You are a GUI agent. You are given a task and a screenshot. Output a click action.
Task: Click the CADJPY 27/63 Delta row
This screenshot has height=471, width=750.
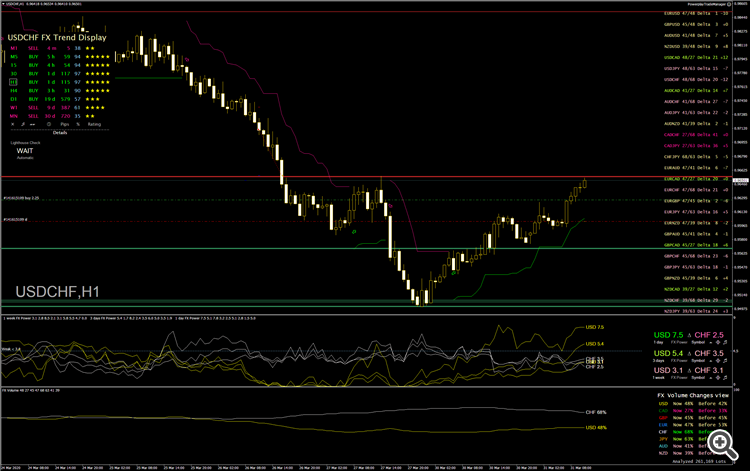696,146
